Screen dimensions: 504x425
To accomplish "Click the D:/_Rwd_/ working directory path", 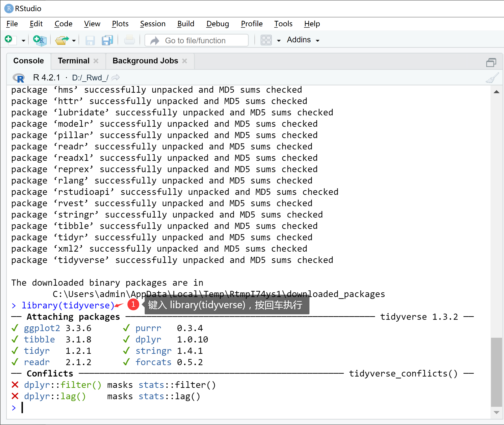I will point(90,78).
